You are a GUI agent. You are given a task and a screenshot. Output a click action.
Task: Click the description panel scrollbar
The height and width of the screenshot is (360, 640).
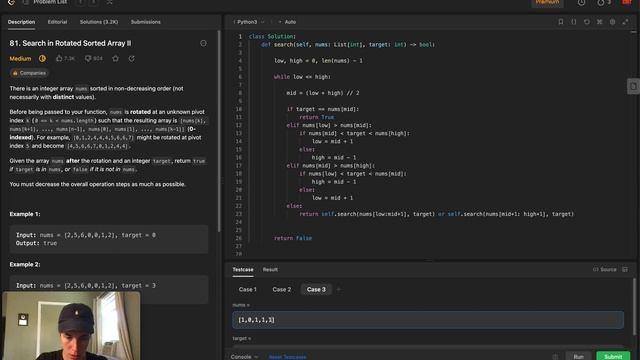220,131
